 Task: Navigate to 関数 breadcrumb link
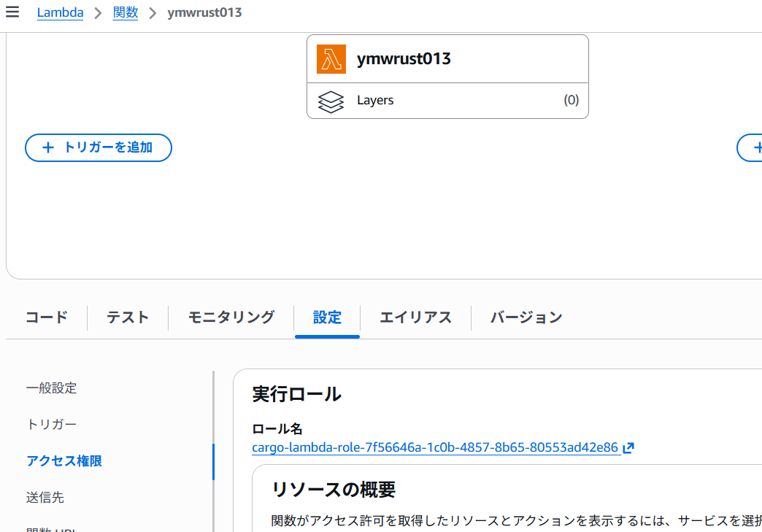126,12
